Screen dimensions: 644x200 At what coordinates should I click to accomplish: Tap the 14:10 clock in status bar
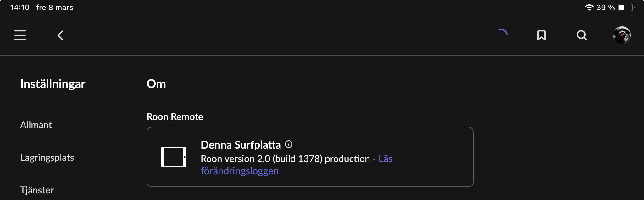(x=19, y=8)
